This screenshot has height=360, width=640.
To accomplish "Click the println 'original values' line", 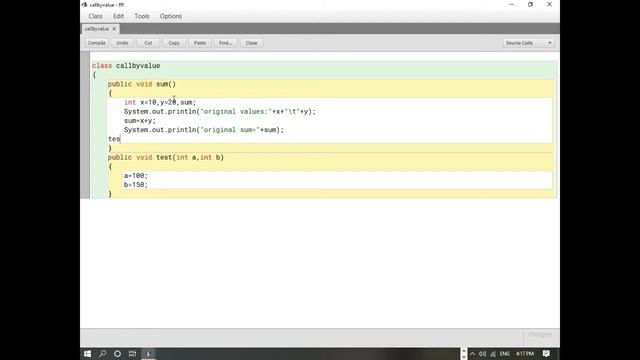I will click(220, 111).
